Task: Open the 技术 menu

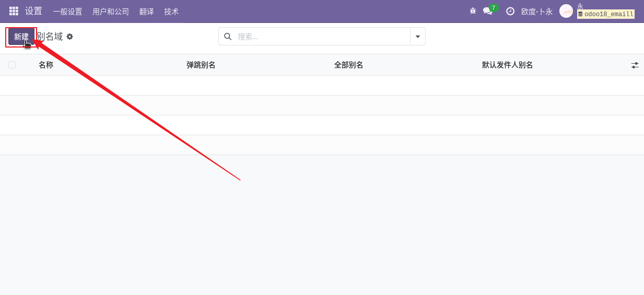Action: (x=171, y=11)
